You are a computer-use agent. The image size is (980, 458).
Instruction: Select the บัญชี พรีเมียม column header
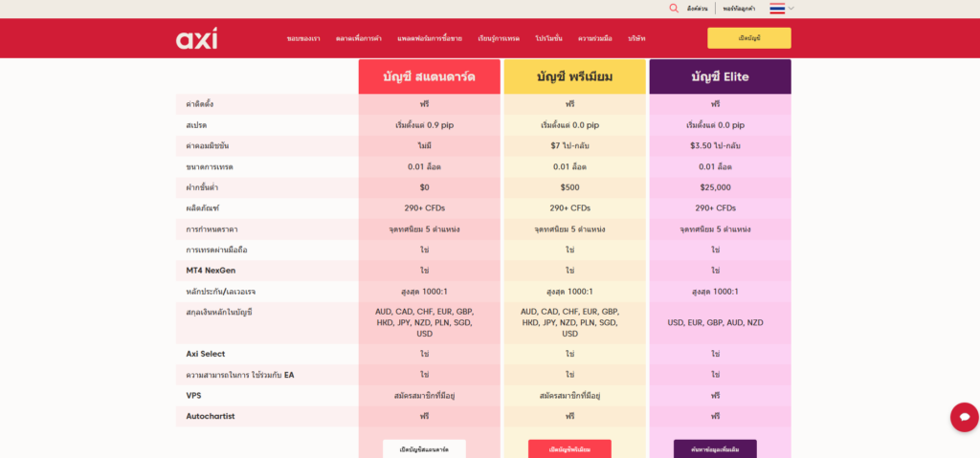coord(574,76)
